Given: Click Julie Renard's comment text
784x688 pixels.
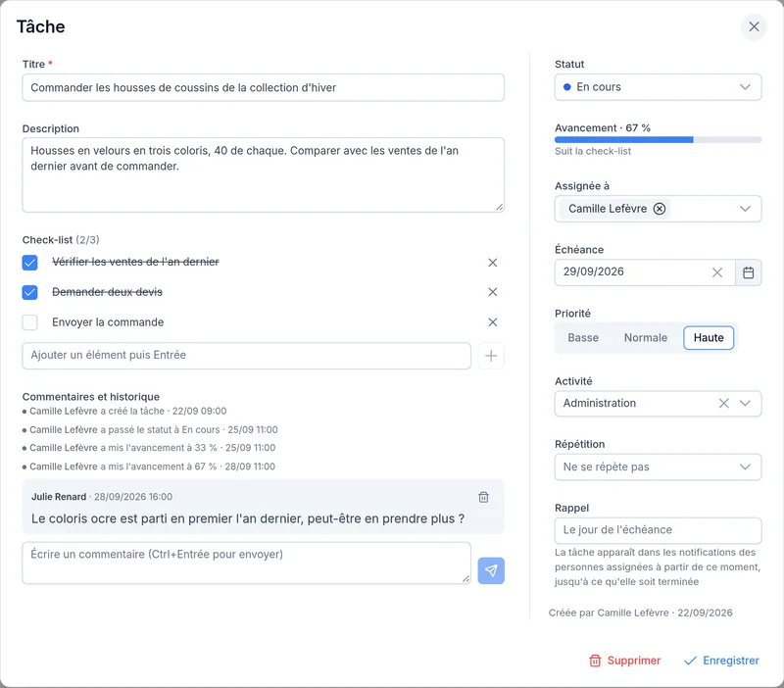Looking at the screenshot, I should (x=248, y=519).
